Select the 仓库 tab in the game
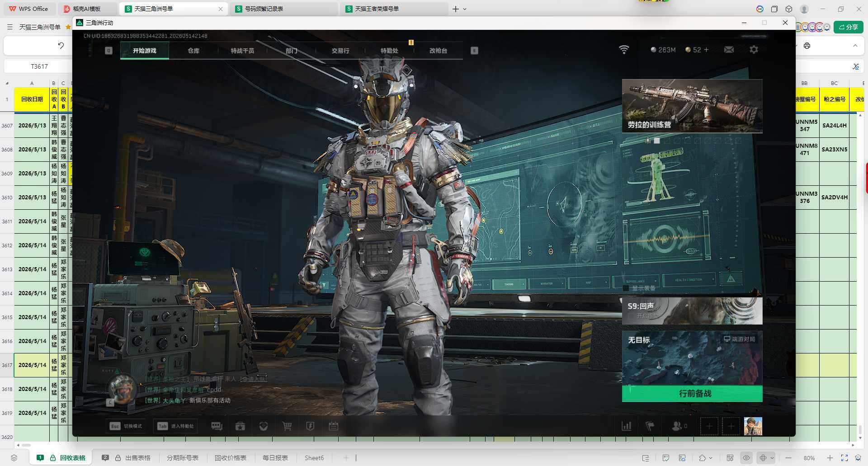Image resolution: width=868 pixels, height=466 pixels. [x=193, y=51]
